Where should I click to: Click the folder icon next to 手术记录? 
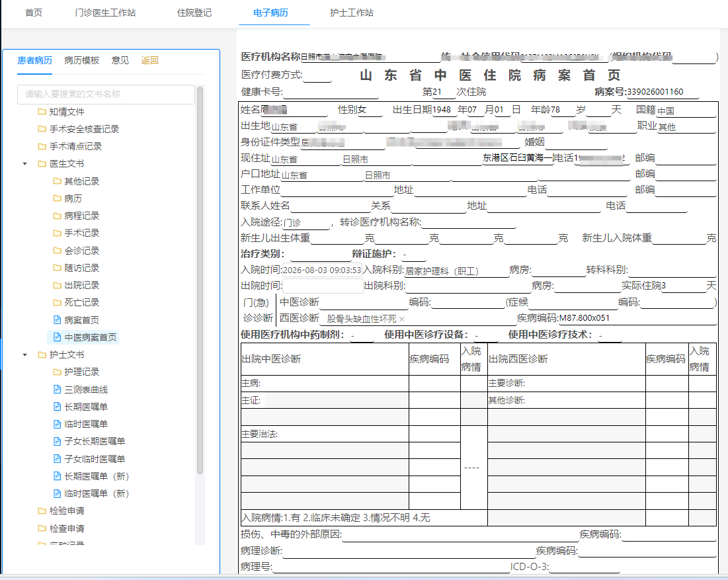point(57,233)
